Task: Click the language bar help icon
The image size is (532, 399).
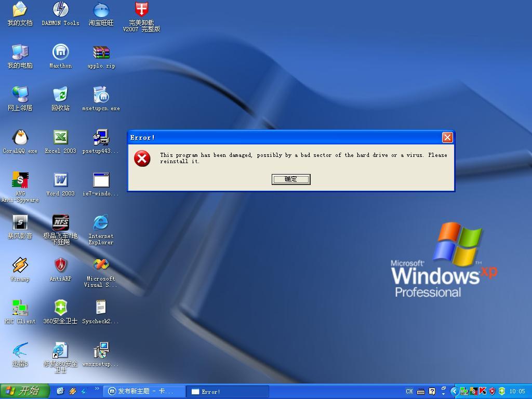Action: point(432,391)
